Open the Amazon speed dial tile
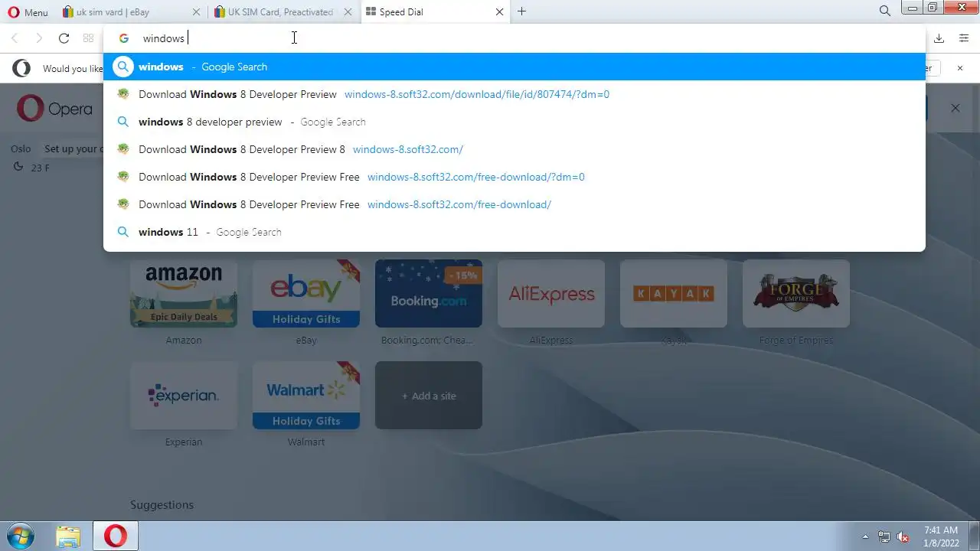Screen dimensions: 980x551 [184, 294]
